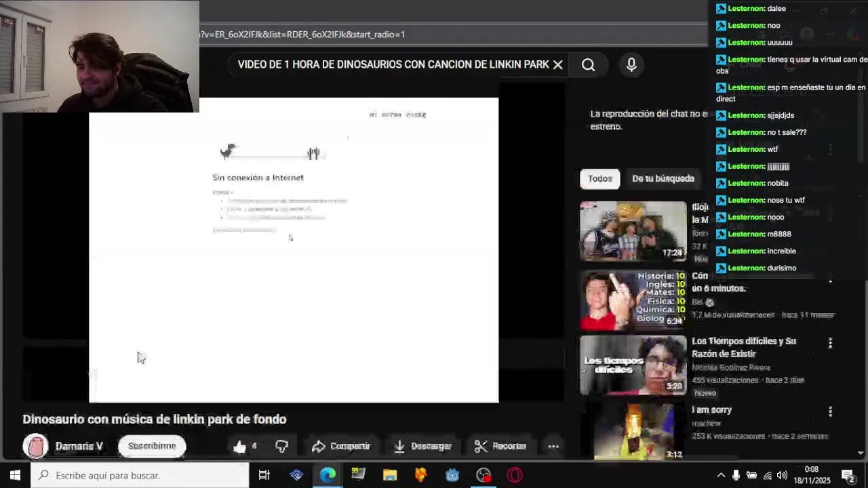Click the video player area
The width and height of the screenshot is (868, 488).
(294, 250)
